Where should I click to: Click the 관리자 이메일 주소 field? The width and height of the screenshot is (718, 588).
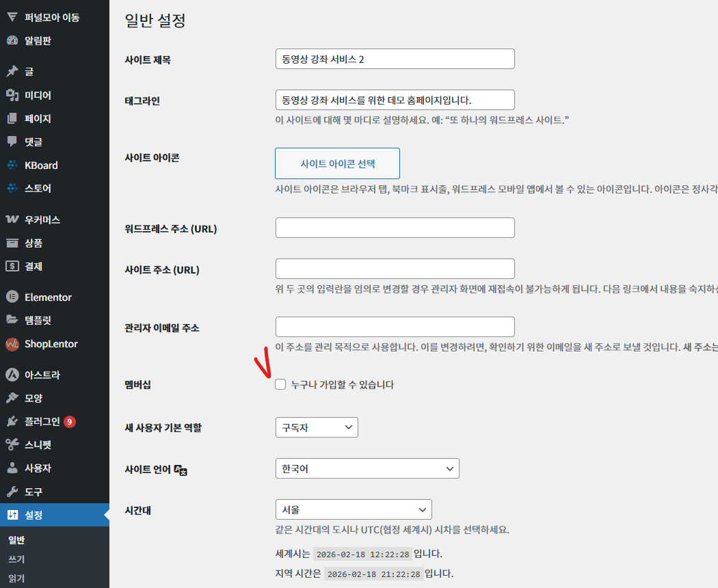coord(395,327)
